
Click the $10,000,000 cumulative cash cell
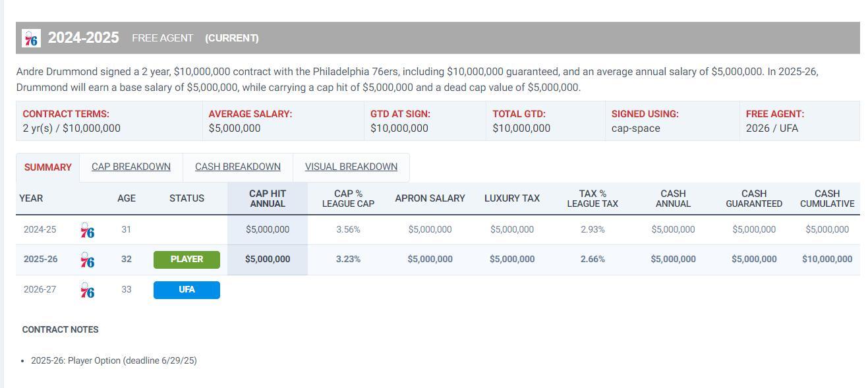(x=827, y=260)
